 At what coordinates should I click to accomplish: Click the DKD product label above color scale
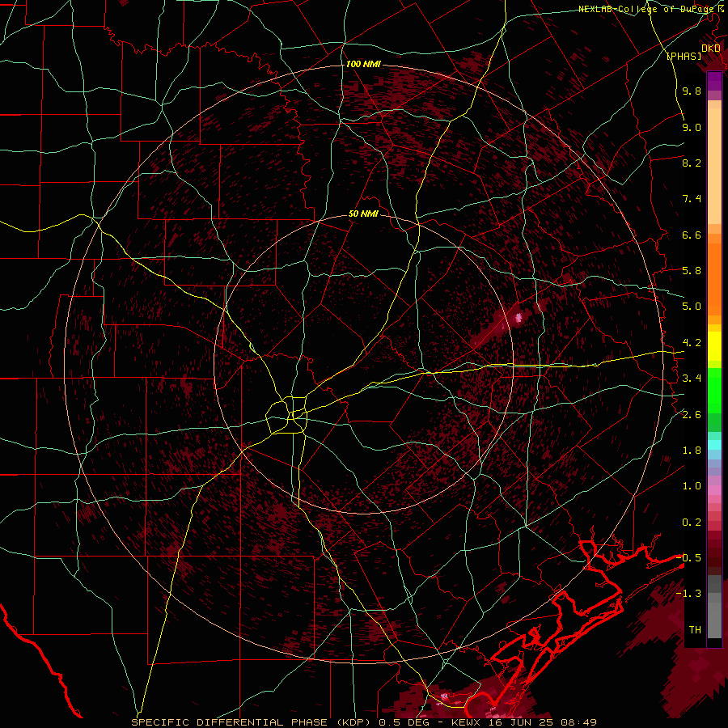(x=711, y=49)
